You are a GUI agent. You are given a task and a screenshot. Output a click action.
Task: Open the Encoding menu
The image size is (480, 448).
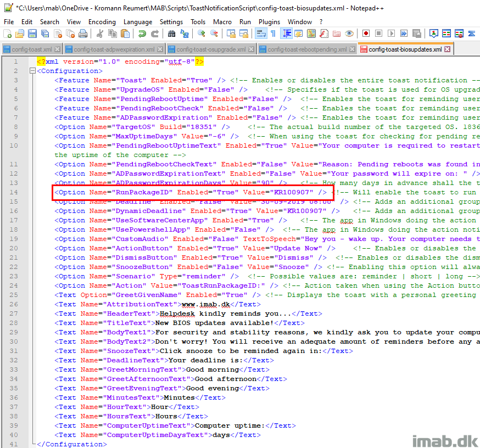(x=102, y=22)
